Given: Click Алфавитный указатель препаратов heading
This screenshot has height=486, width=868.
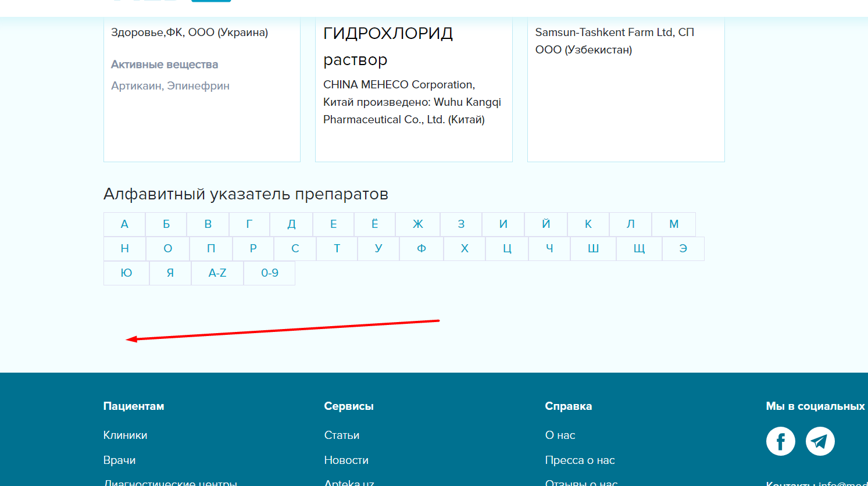Looking at the screenshot, I should click(x=246, y=194).
